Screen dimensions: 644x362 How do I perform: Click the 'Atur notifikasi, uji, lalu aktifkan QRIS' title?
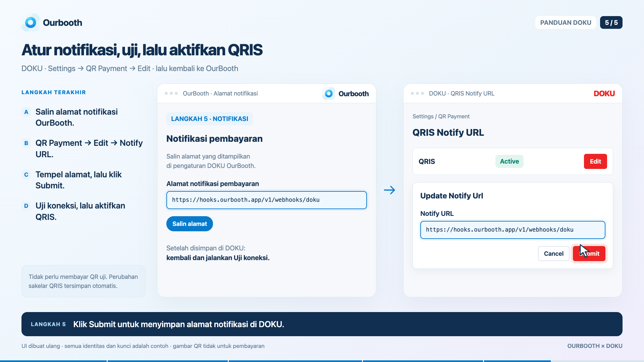point(142,50)
